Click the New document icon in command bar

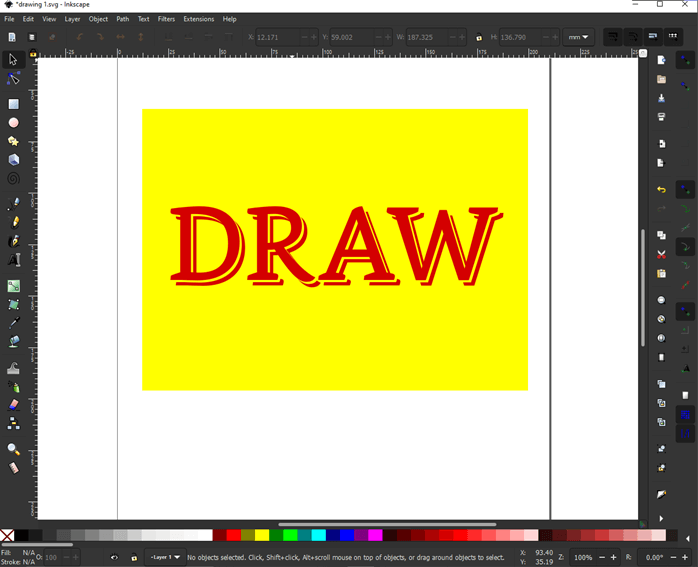pyautogui.click(x=661, y=60)
